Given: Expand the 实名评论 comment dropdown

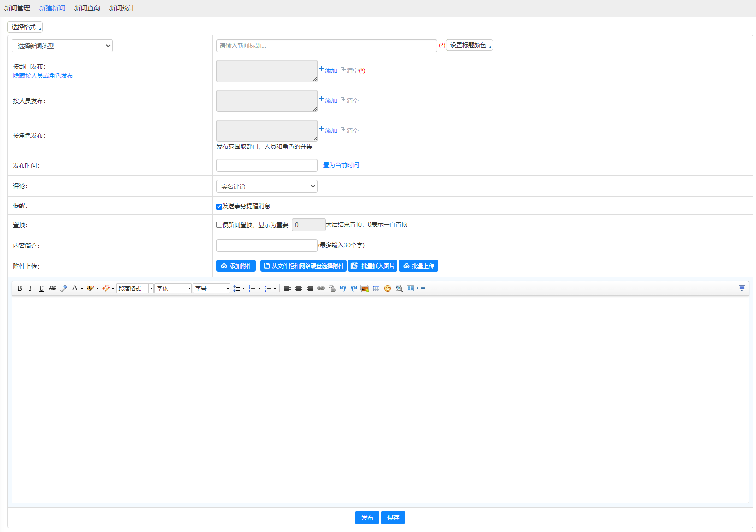Looking at the screenshot, I should tap(266, 186).
